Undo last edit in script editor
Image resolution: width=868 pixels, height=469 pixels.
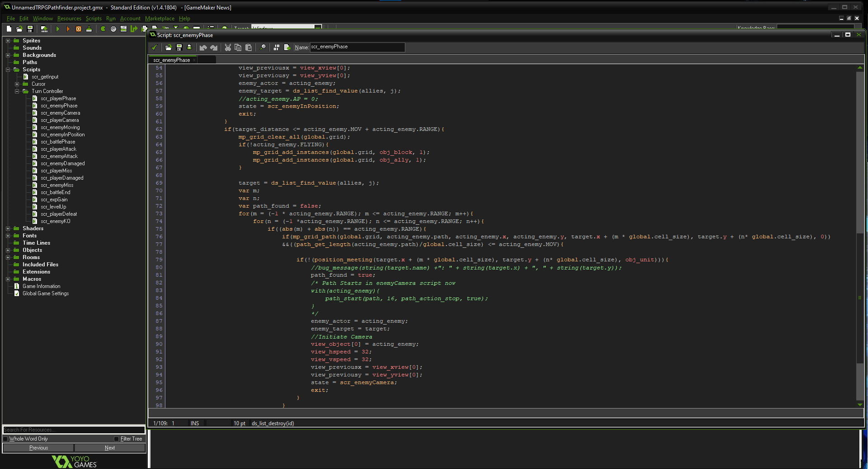pos(203,47)
